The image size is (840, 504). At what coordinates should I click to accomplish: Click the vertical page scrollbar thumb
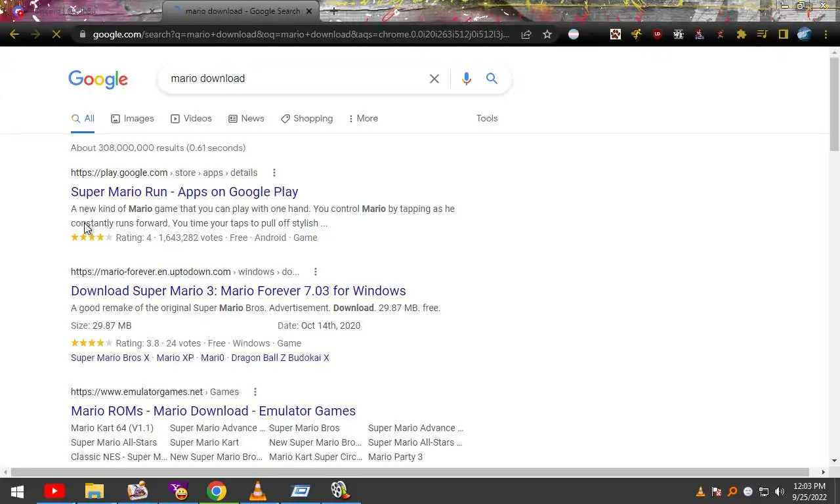coord(834,105)
